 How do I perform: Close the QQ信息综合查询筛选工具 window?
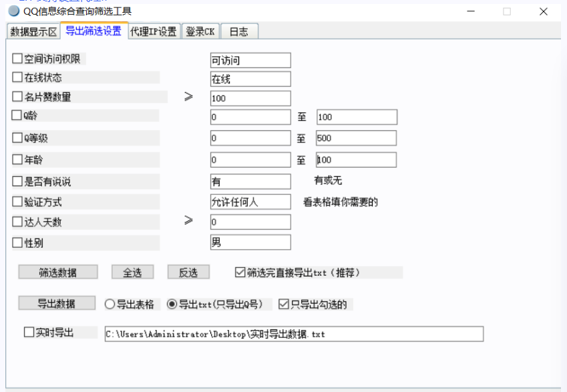point(543,11)
